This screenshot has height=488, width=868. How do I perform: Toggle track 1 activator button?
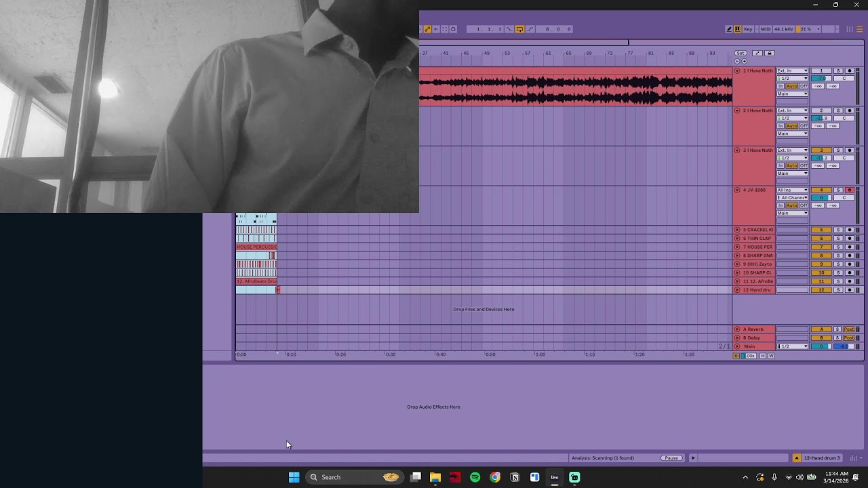point(821,70)
